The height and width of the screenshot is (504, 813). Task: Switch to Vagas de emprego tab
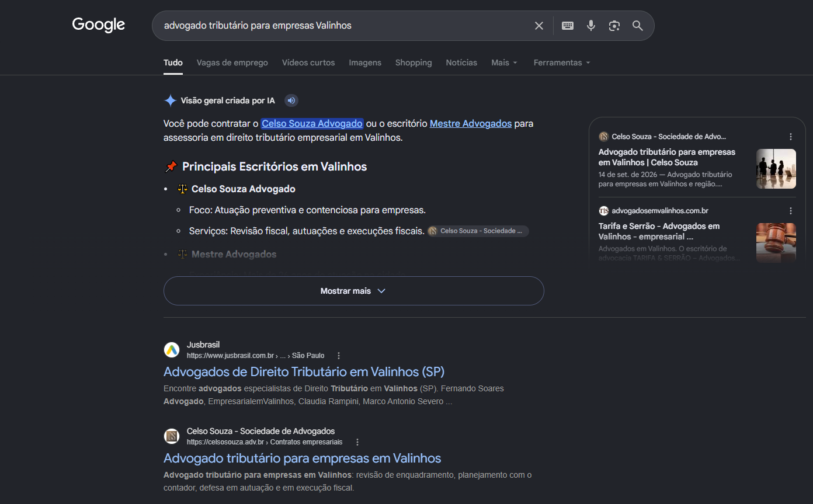click(x=232, y=62)
